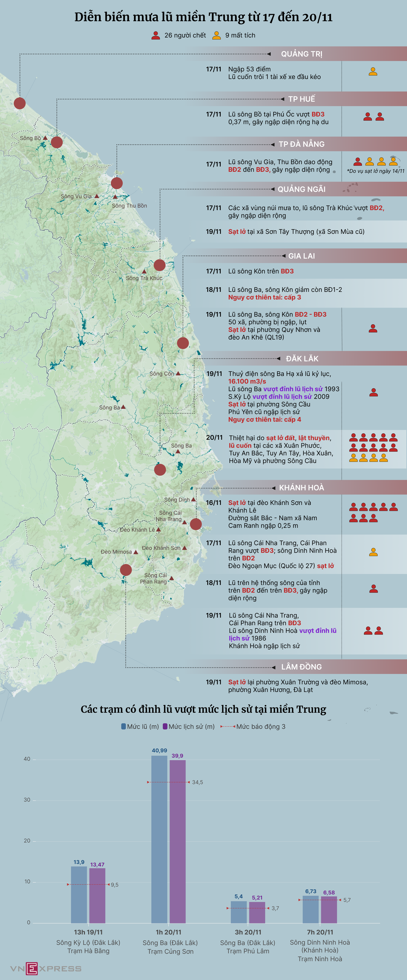The width and height of the screenshot is (407, 980).
Task: Click the orange missing person legend icon
Action: pyautogui.click(x=216, y=35)
